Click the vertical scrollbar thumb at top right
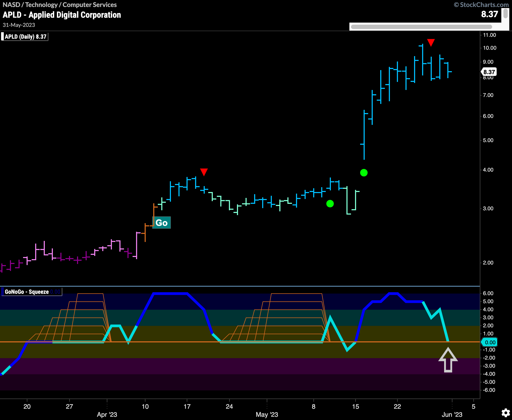This screenshot has height=420, width=512. click(x=506, y=13)
